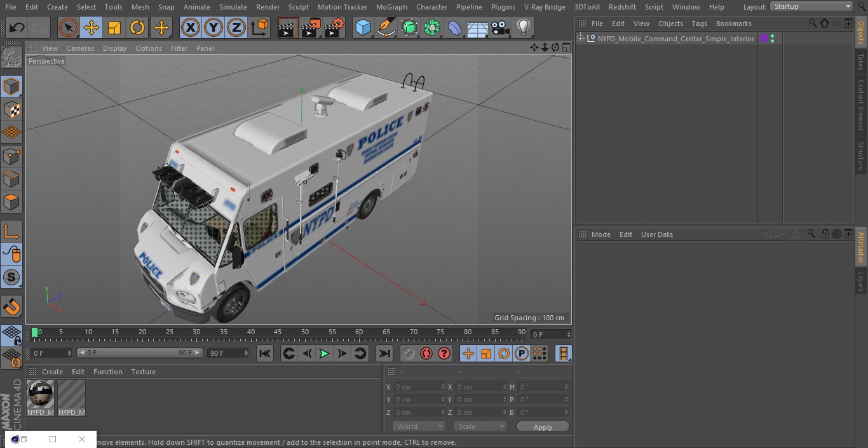Open the Scale mode dropdown
868x448 pixels.
480,426
